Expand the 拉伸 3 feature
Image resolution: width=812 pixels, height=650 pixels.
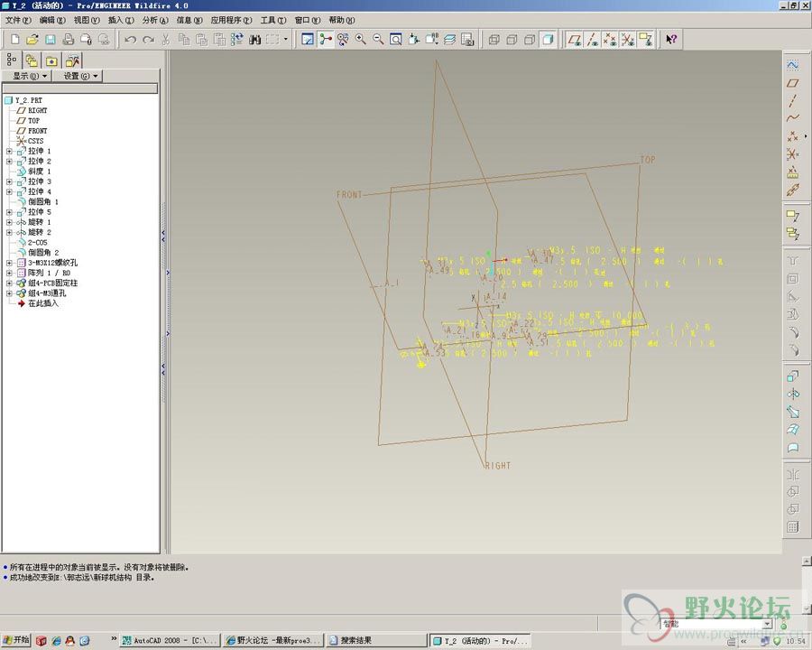(9, 182)
